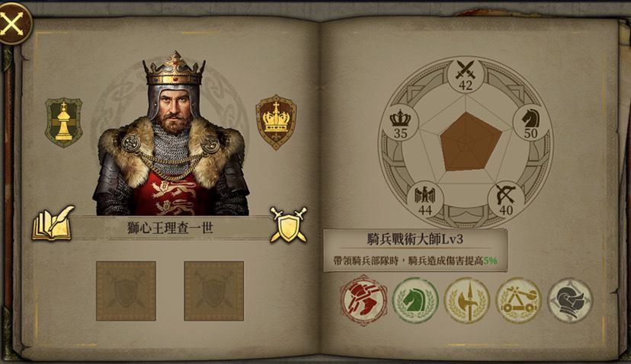
Task: Open the book and quill biography icon
Action: (53, 224)
